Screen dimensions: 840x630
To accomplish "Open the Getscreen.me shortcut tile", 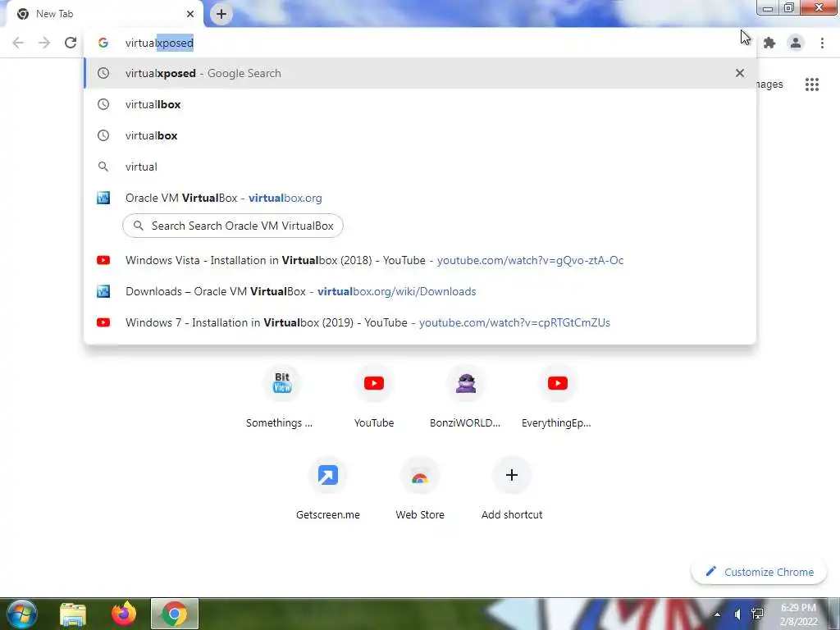I will tap(328, 489).
